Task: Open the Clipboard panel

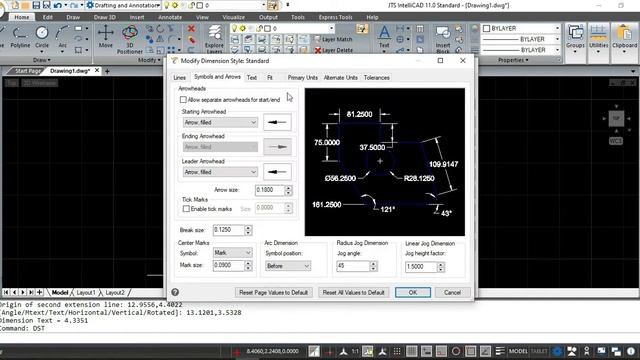Action: [624, 39]
